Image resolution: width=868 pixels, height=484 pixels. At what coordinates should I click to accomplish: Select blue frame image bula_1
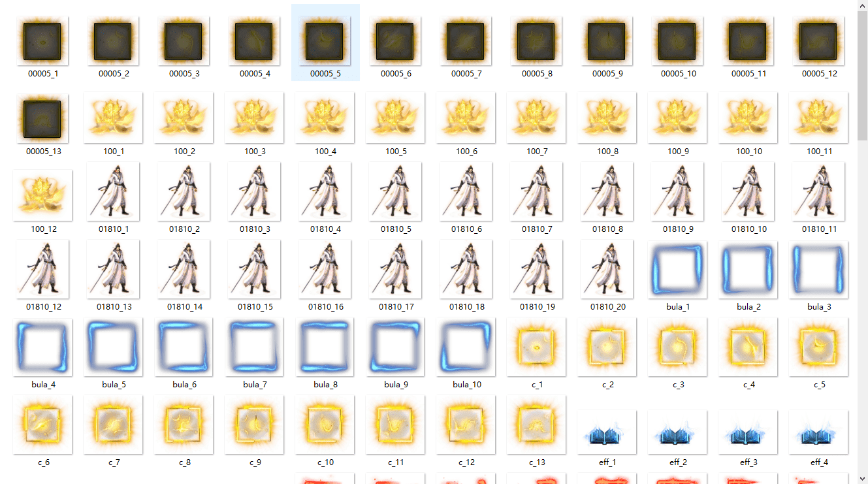coord(677,269)
